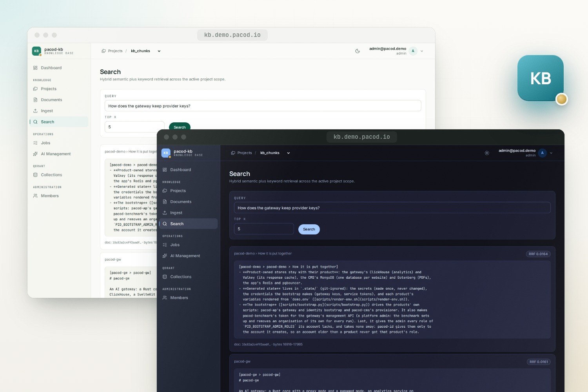588x392 pixels.
Task: Open Documents in the dark window sidebar
Action: coord(188,202)
